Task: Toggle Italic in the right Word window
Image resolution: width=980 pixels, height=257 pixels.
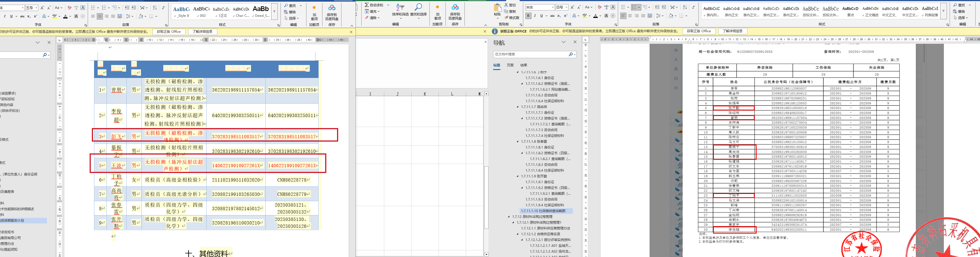Action: (x=535, y=16)
